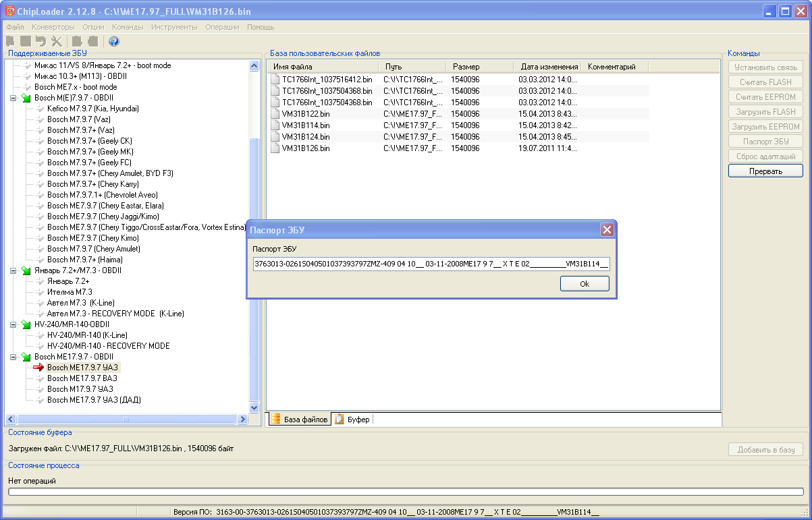812x520 pixels.
Task: Collapse the Январь 7.2+/M7.3 - OBDII group
Action: (x=13, y=270)
